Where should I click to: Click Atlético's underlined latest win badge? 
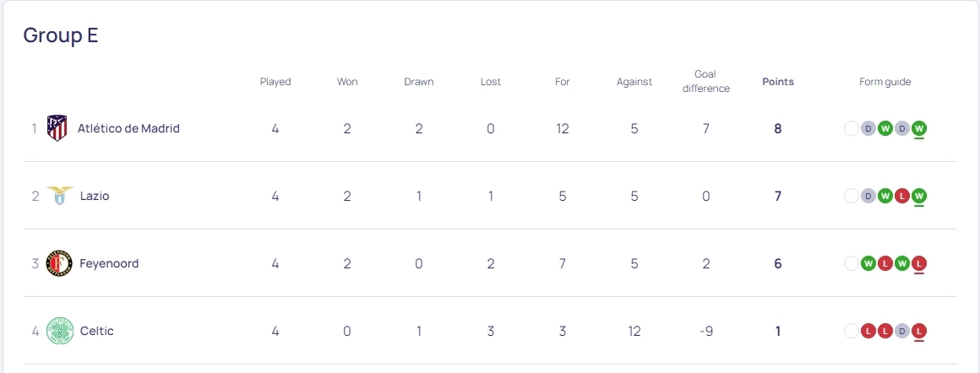[919, 128]
